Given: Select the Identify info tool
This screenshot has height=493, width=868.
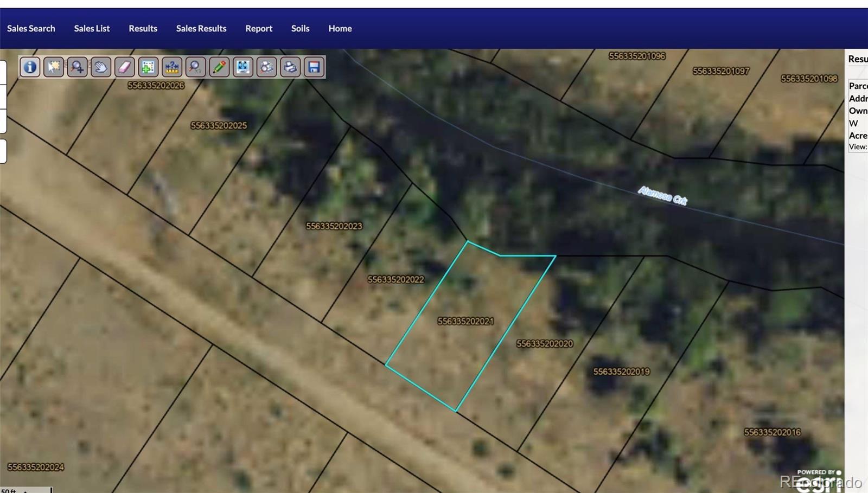Looking at the screenshot, I should click(x=30, y=67).
